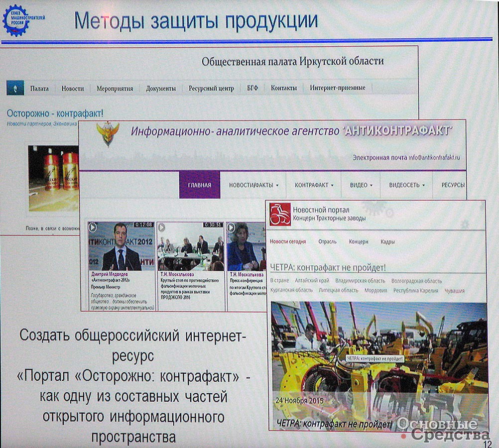Expand the НОВОСТИ/ФАКТЫ dropdown menu

click(253, 185)
